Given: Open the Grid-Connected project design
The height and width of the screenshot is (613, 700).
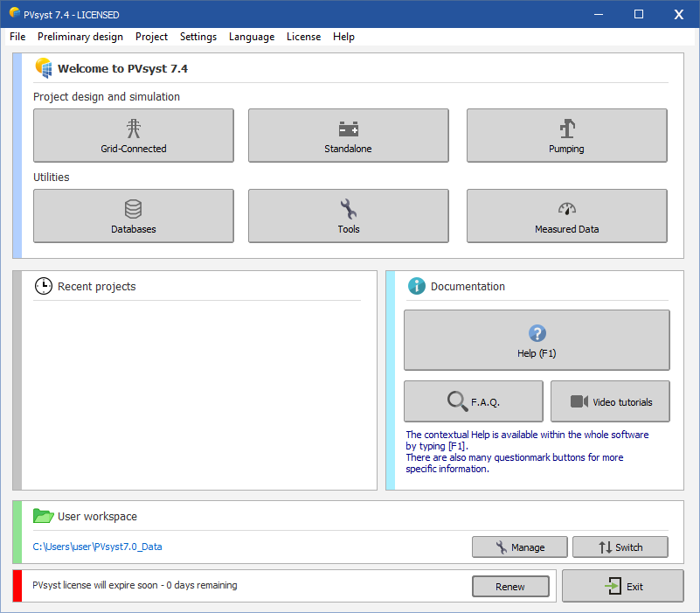Looking at the screenshot, I should point(134,136).
